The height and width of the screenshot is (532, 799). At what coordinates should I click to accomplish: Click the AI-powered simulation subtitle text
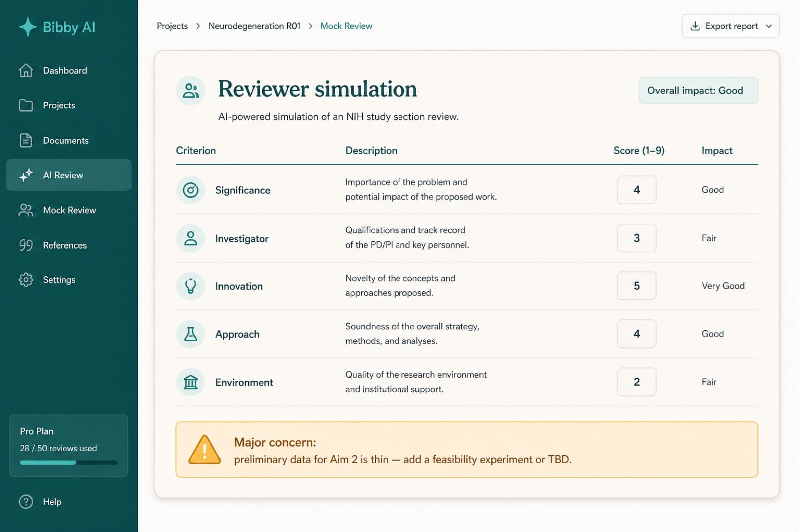(338, 117)
